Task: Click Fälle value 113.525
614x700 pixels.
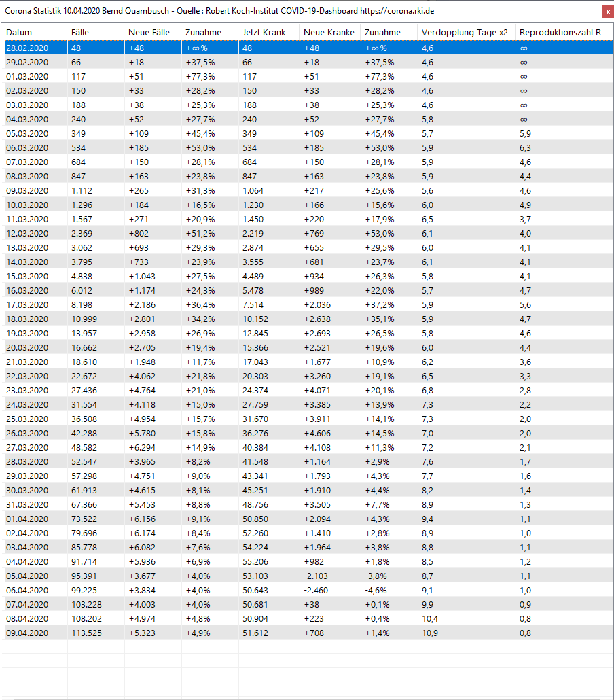Action: point(86,633)
